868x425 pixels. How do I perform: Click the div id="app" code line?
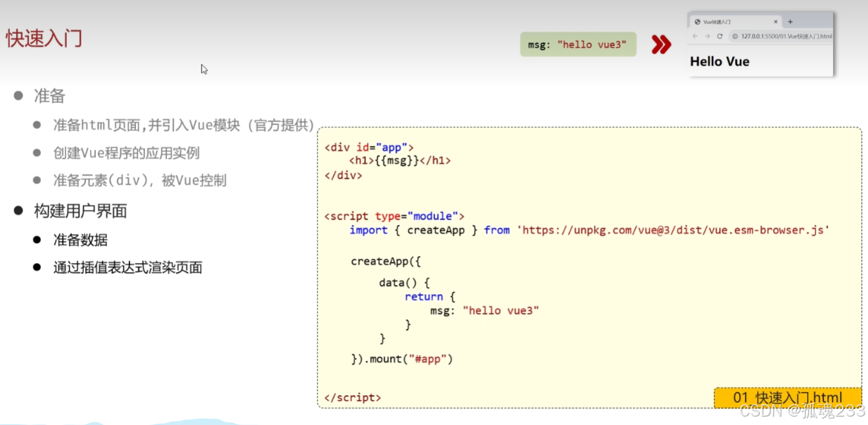(x=369, y=148)
